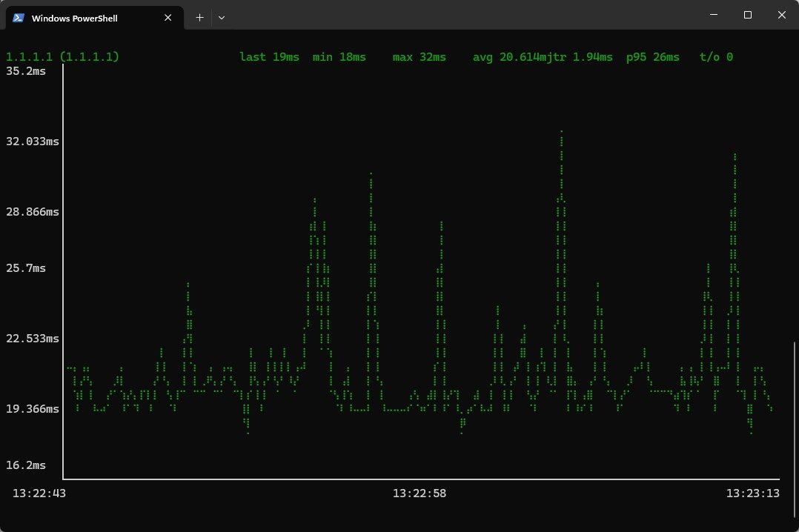Image resolution: width=799 pixels, height=532 pixels.
Task: Click the 22.533ms y-axis label
Action: [33, 339]
